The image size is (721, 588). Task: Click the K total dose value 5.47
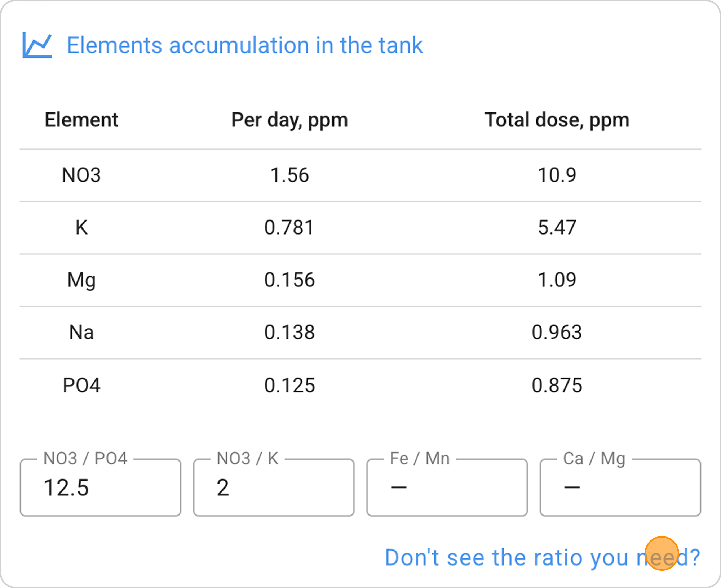pyautogui.click(x=557, y=227)
